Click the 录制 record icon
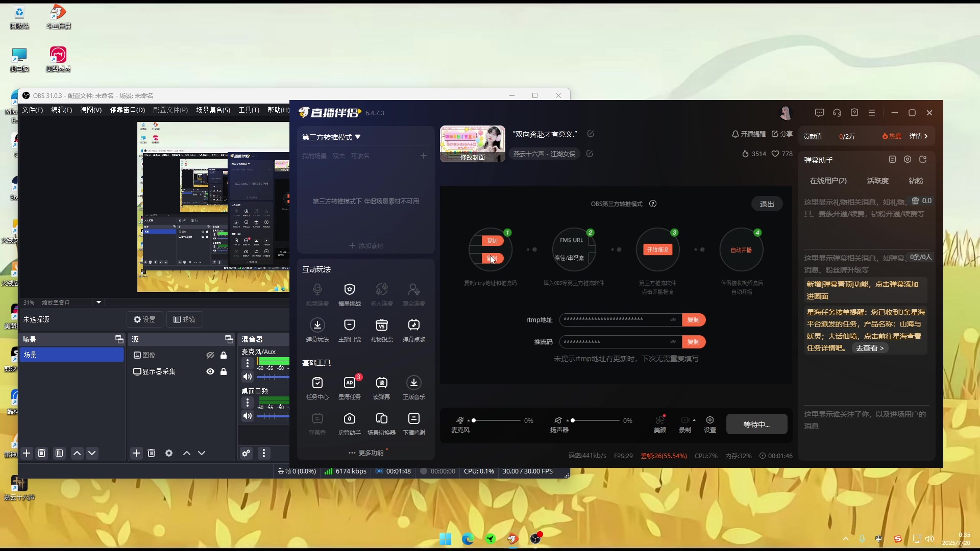Screen dimensions: 980x551 pos(684,420)
